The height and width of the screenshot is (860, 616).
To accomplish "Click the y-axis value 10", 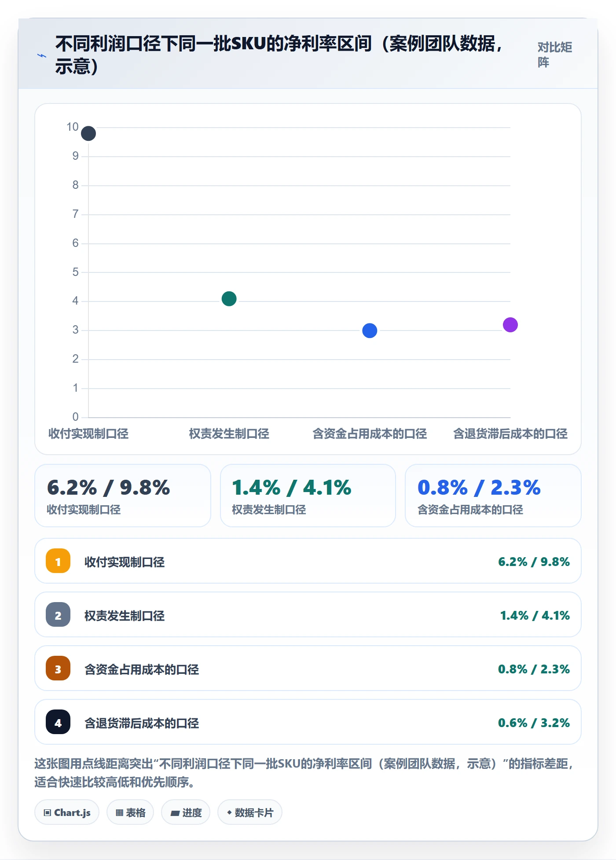I will 73,127.
